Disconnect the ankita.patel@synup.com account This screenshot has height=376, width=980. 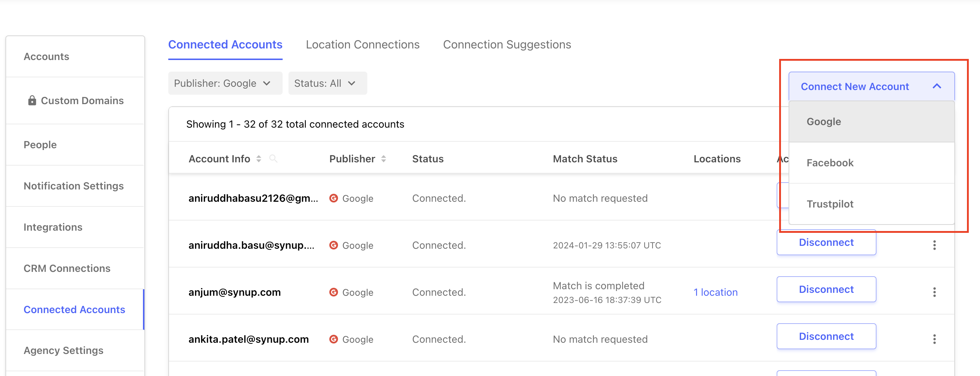click(x=826, y=337)
